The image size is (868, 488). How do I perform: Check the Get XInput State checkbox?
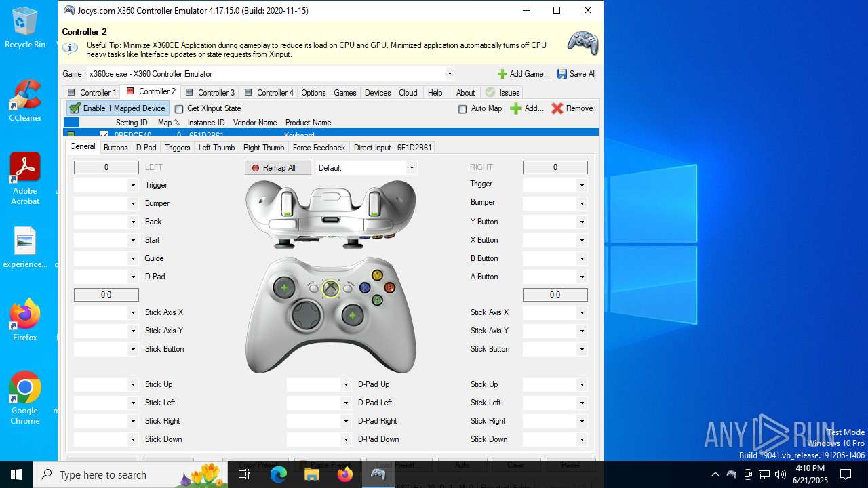point(179,109)
